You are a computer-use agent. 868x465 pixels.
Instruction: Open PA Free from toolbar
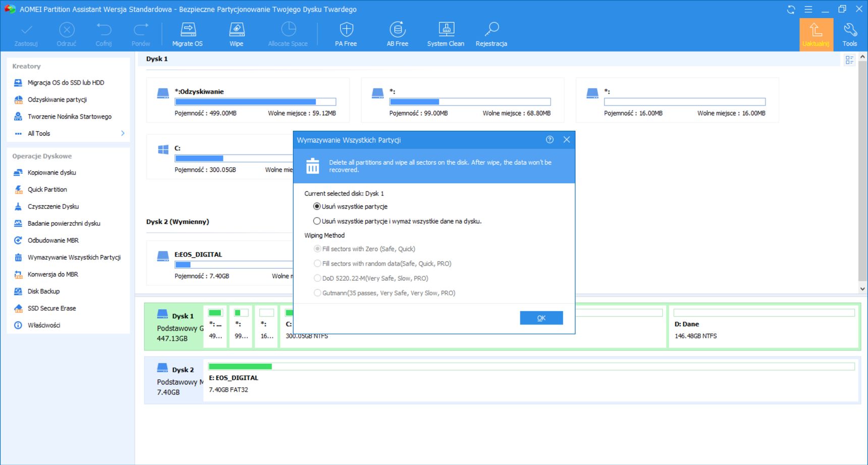(x=346, y=34)
